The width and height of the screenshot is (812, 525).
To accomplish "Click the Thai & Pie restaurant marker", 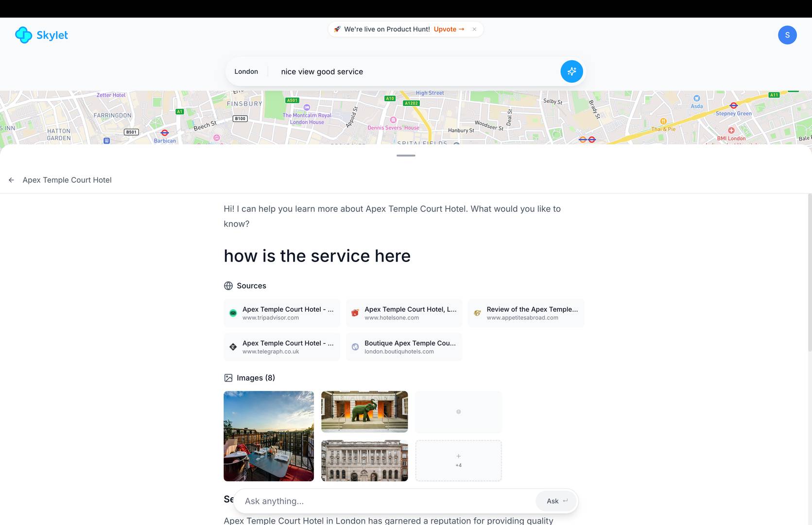I will pos(663,121).
